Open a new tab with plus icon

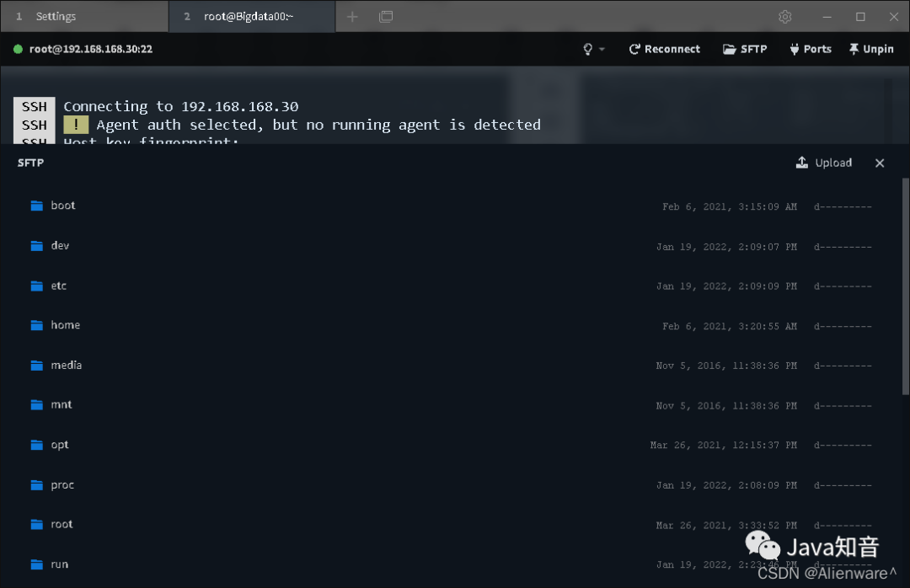(x=352, y=17)
